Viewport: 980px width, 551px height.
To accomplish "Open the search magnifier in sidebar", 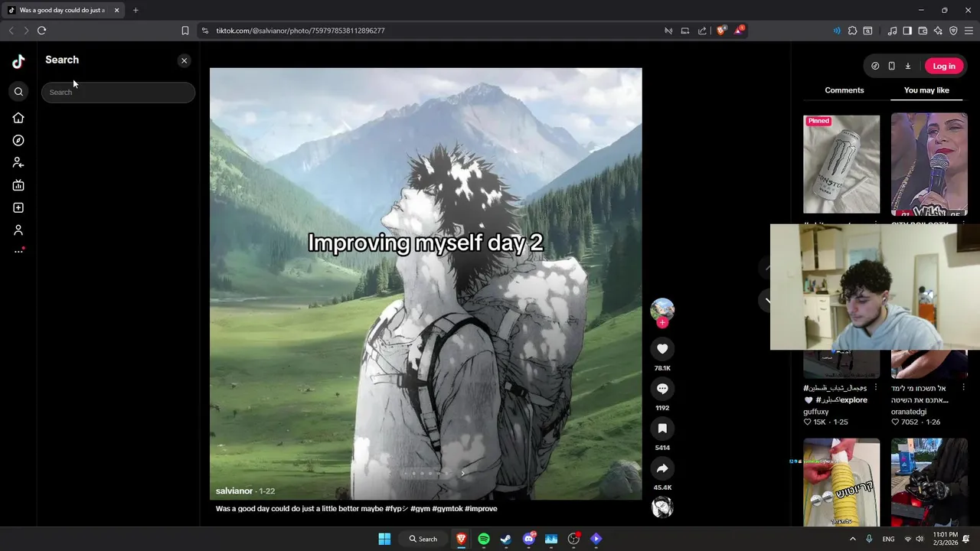I will click(18, 92).
